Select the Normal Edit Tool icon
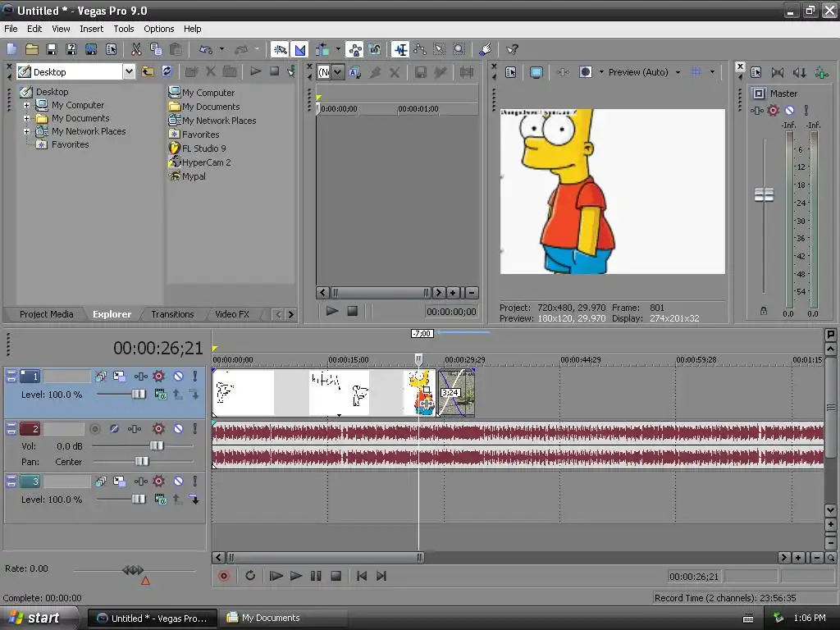This screenshot has width=840, height=630. pyautogui.click(x=399, y=50)
